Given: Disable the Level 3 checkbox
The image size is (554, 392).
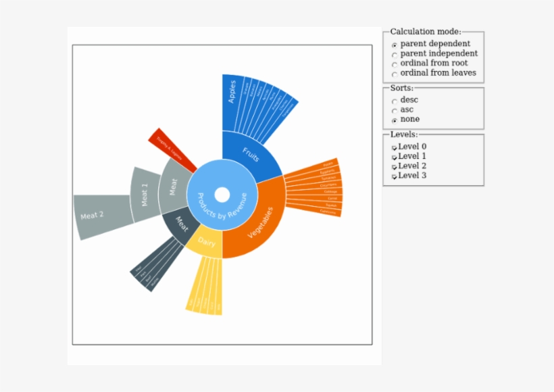Looking at the screenshot, I should pyautogui.click(x=395, y=175).
